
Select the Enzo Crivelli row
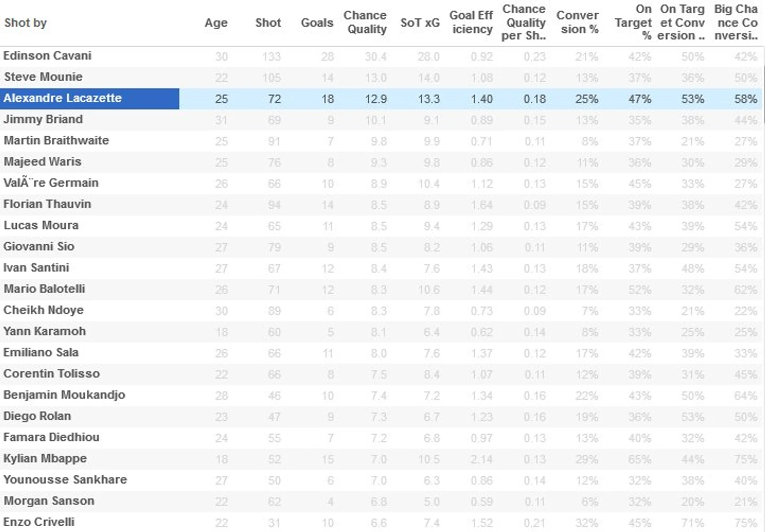coord(39,522)
